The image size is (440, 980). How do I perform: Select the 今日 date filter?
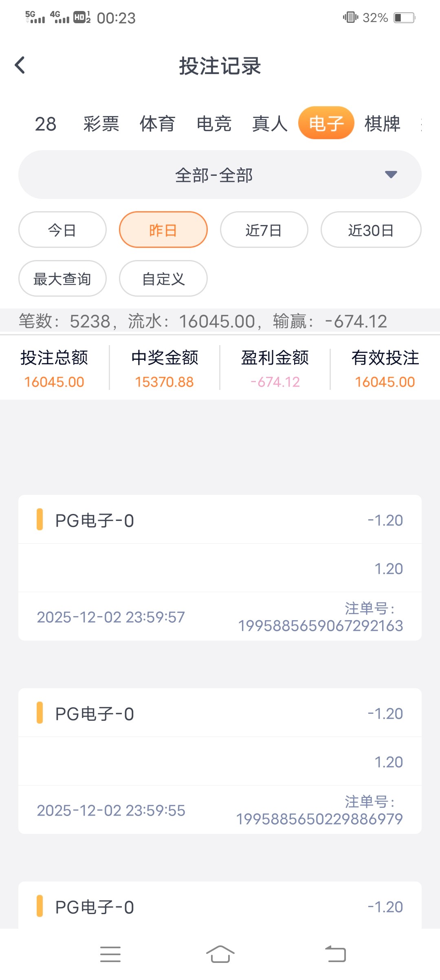62,230
